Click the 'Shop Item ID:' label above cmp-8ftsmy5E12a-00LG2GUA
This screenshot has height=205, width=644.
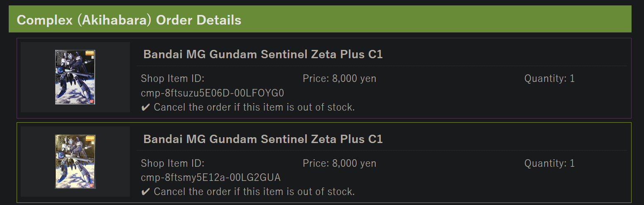[173, 163]
